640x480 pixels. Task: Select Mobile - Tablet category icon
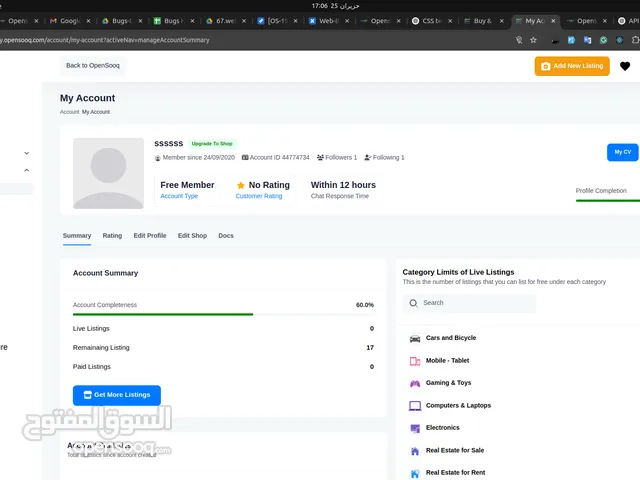click(x=415, y=361)
